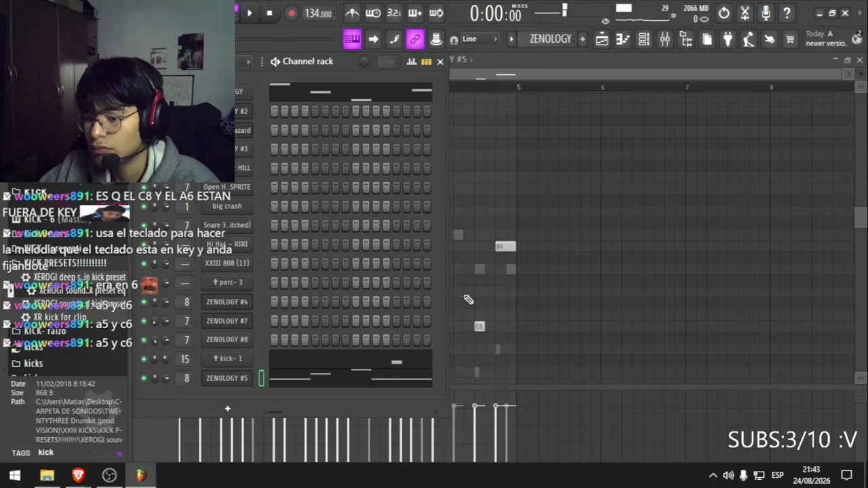Select the big crash channel button
The width and height of the screenshot is (868, 488).
click(x=227, y=206)
